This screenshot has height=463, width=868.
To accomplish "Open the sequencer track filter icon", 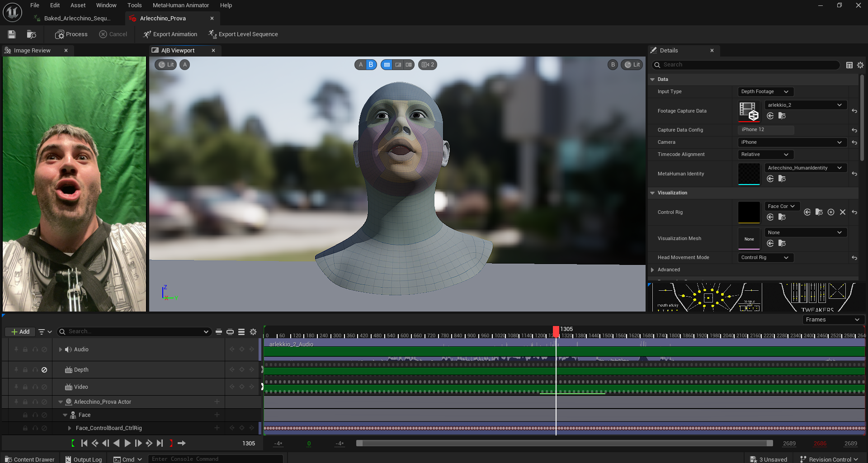I will click(44, 332).
